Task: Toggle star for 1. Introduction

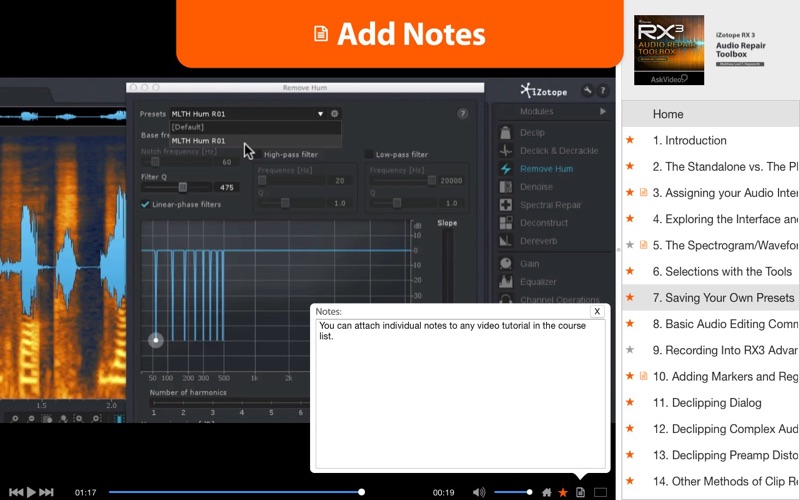Action: pyautogui.click(x=630, y=140)
